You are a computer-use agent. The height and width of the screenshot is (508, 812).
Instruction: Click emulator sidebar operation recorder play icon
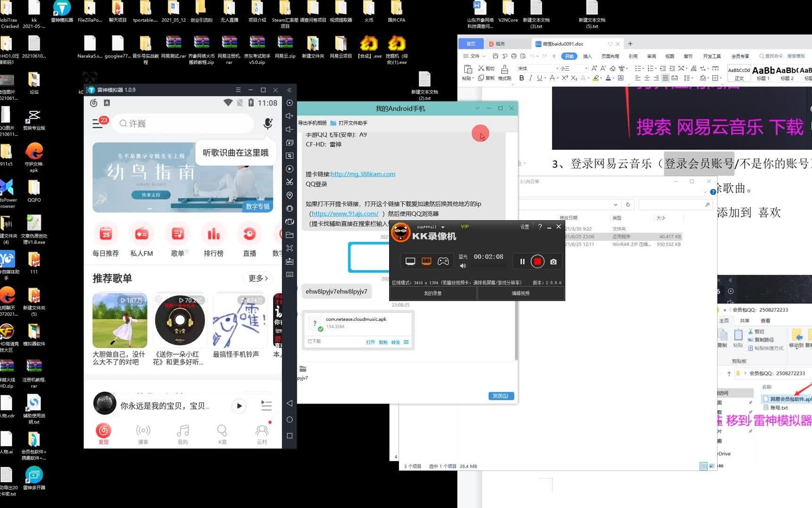(289, 168)
